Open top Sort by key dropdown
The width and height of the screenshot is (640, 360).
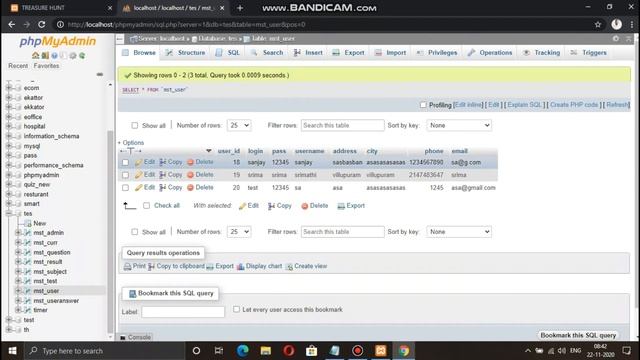coord(459,125)
